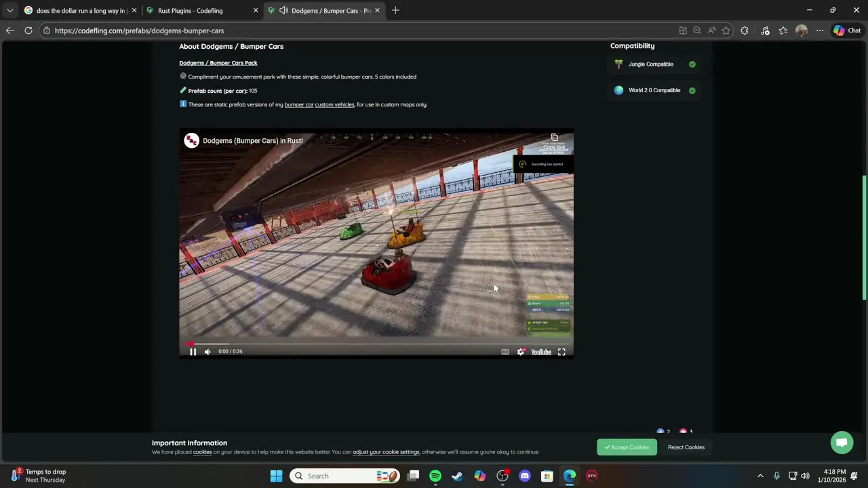Open the media control music icon

click(x=765, y=30)
